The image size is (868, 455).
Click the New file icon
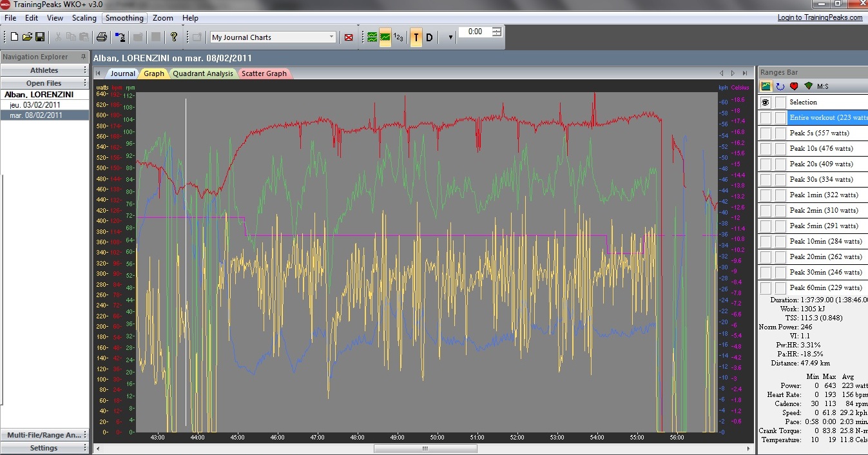[x=15, y=37]
